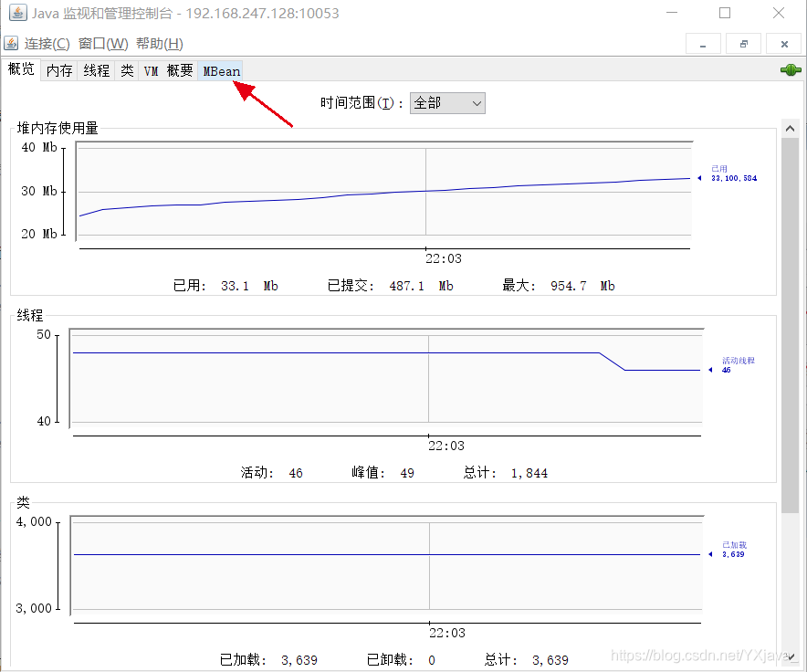Viewport: 807px width, 672px height.
Task: Click the 活动线程 46 legend label
Action: [738, 365]
